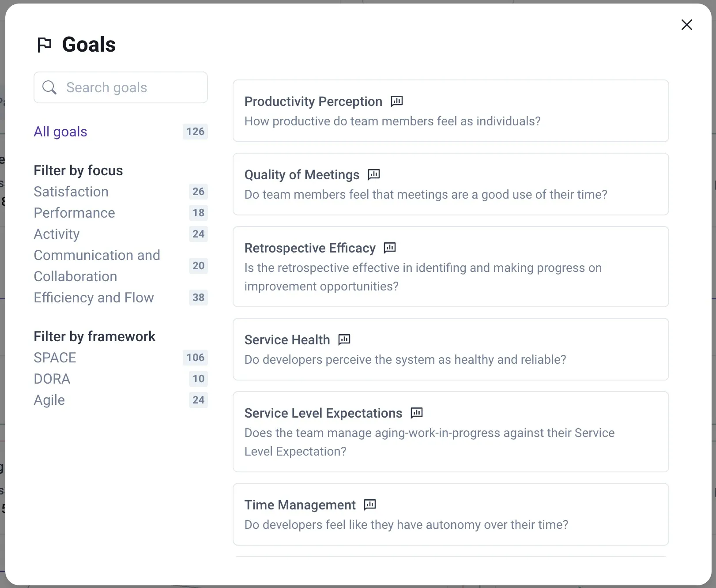
Task: Filter goals by SPACE framework
Action: click(55, 358)
